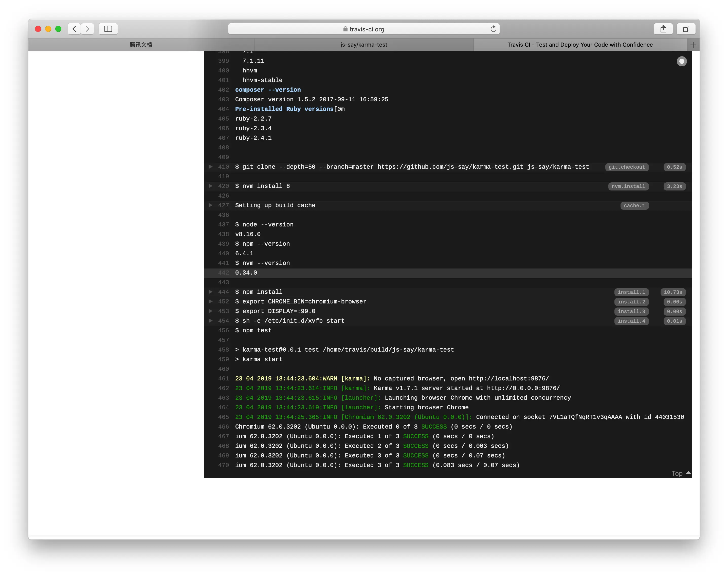Reload the travis-ci.org page
The height and width of the screenshot is (577, 728).
(493, 29)
